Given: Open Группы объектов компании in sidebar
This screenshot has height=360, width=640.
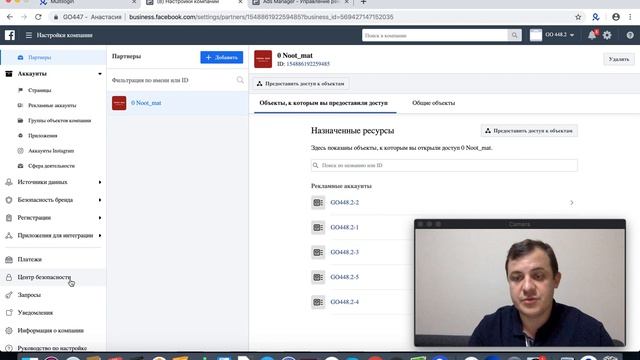Looking at the screenshot, I should pyautogui.click(x=59, y=120).
